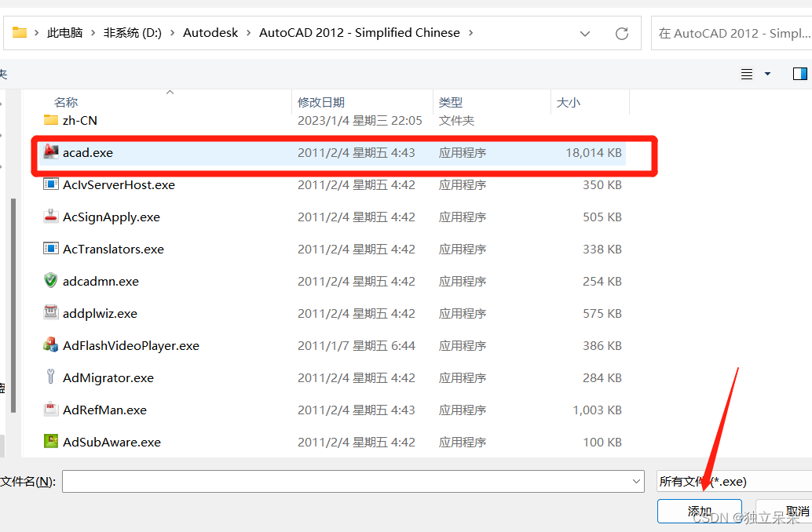The width and height of the screenshot is (812, 532).
Task: Select the file name AdRefMan.exe
Action: [x=104, y=410]
